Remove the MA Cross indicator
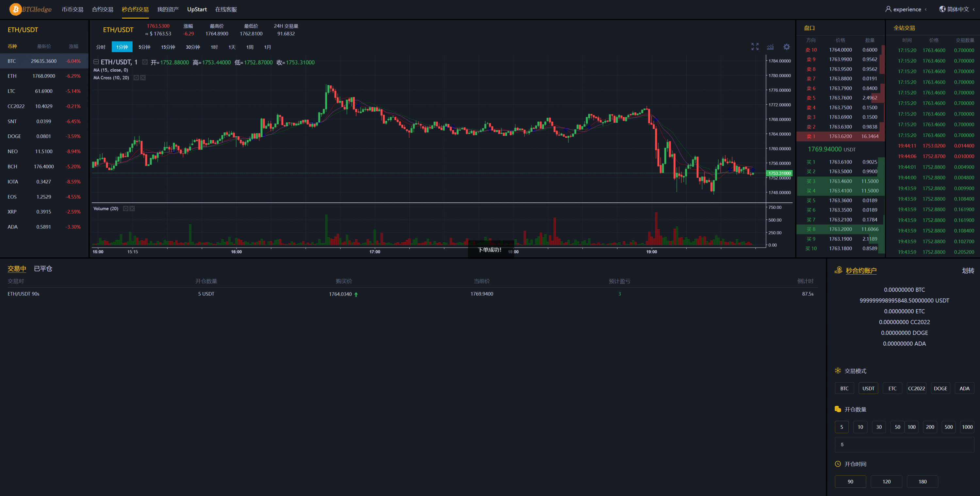This screenshot has height=496, width=980. coord(143,78)
